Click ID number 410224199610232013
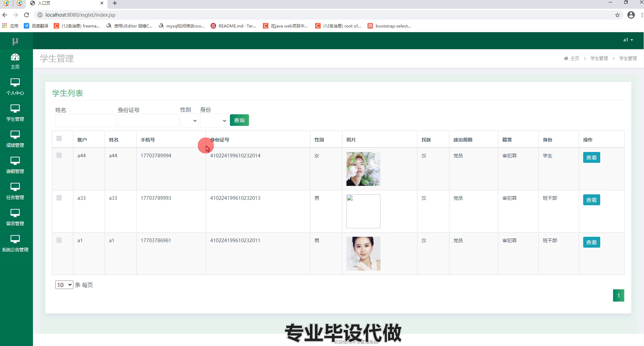Viewport: 644px width, 346px height. pyautogui.click(x=235, y=198)
